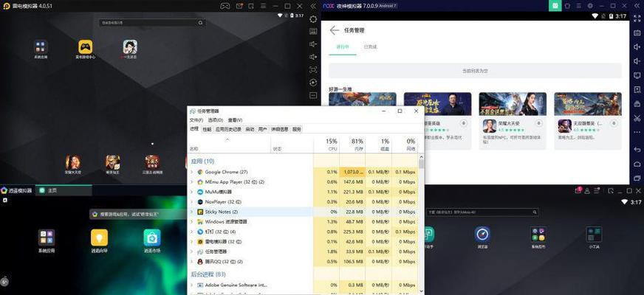Click MEmu search games and apps field
The image size is (644, 295).
137,214
